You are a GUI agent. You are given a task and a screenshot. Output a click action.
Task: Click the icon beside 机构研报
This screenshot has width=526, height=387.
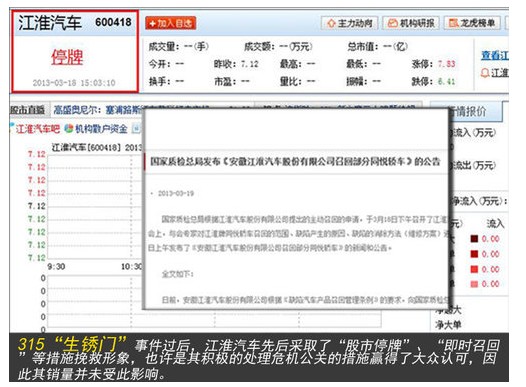point(392,23)
